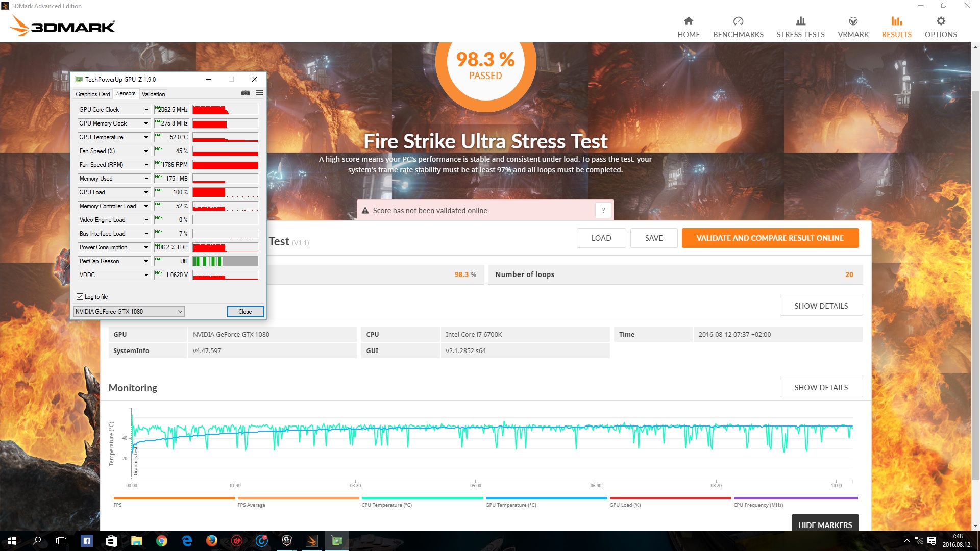Switch to the Graphics Card tab

[92, 94]
